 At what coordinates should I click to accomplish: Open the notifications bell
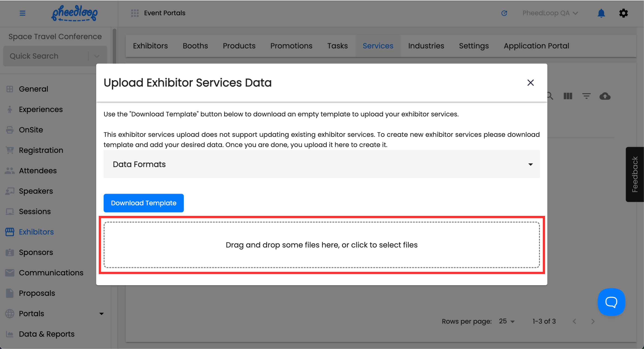click(601, 13)
